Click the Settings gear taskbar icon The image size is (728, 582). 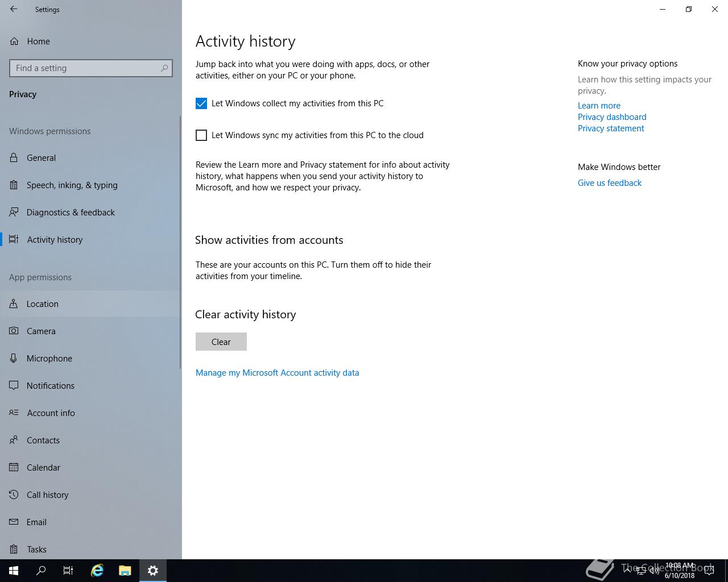153,571
